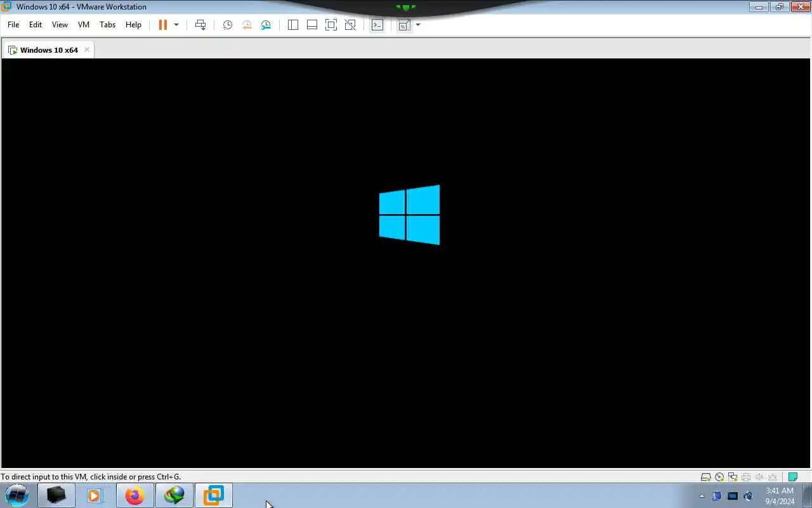Click the sound card status icon
Screen dimensions: 812x508
[759, 477]
